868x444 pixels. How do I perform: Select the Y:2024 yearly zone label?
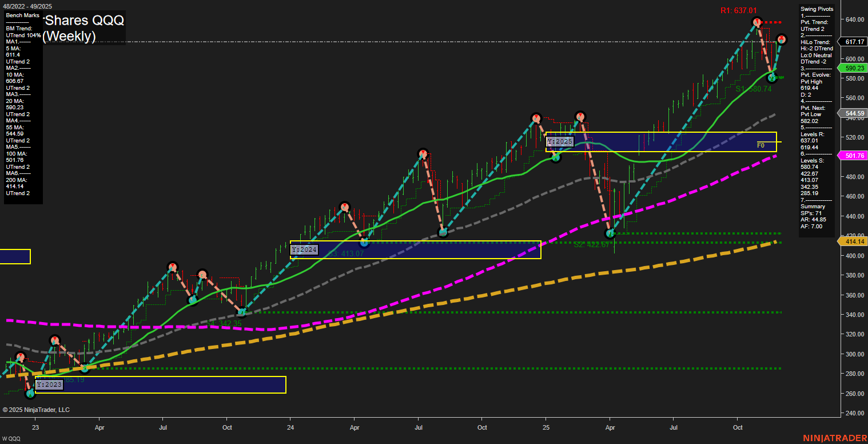pos(304,250)
